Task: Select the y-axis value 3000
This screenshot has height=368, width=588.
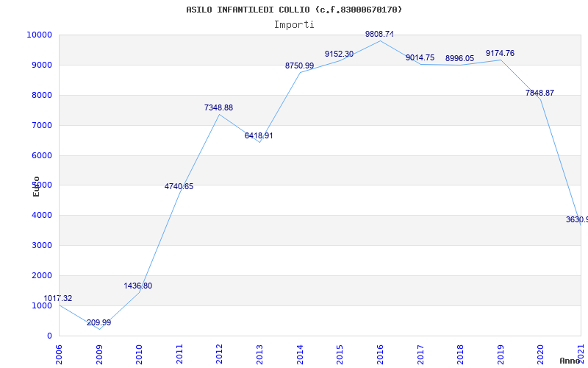Action: [x=41, y=246]
